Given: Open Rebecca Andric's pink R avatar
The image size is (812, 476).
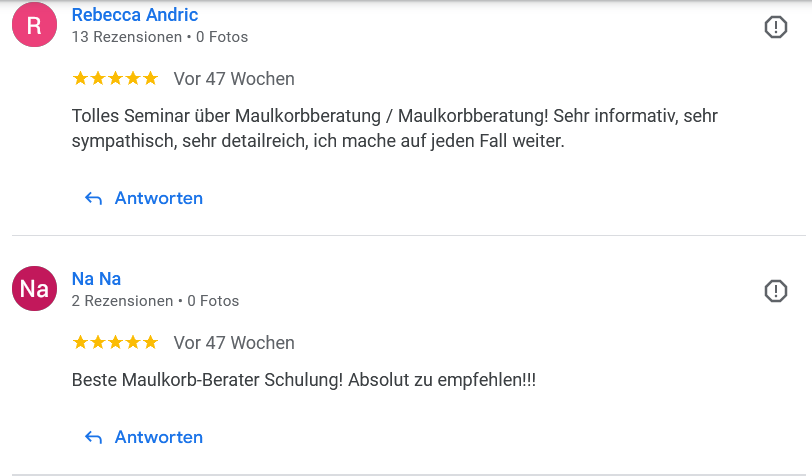Looking at the screenshot, I should 34,24.
